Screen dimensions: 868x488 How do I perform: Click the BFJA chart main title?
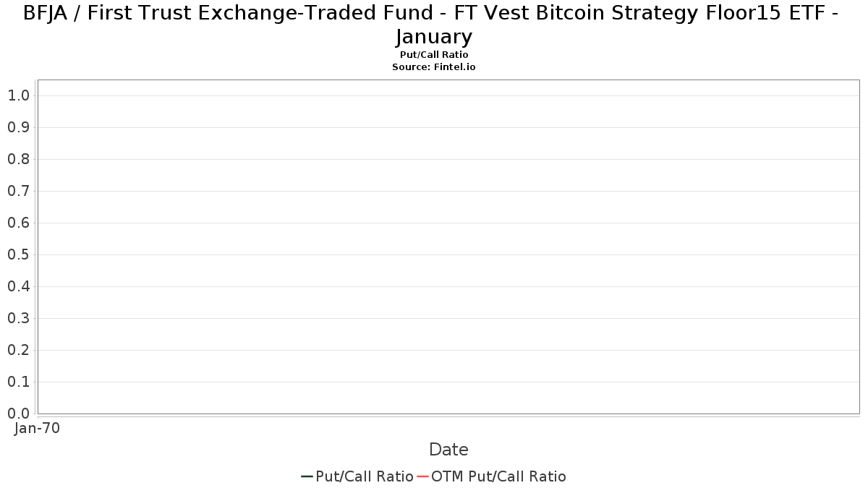click(x=434, y=24)
